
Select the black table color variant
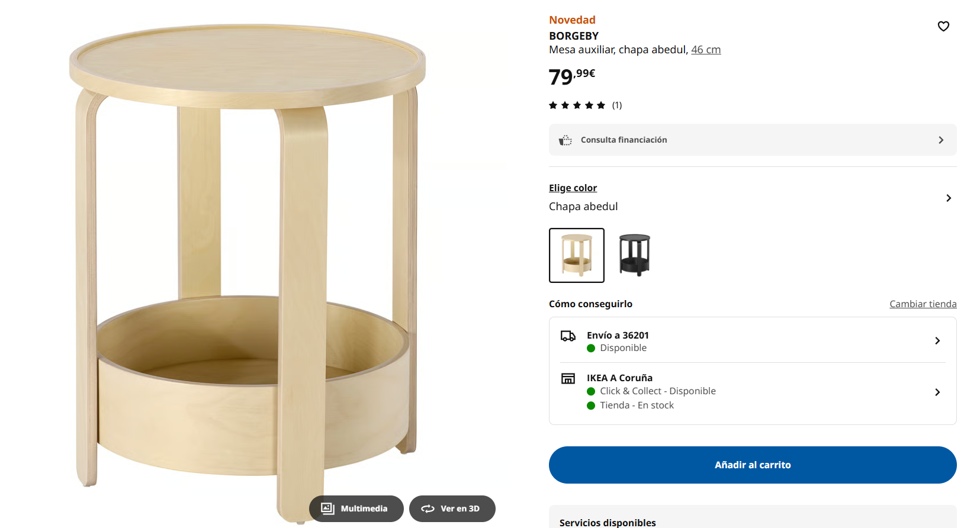point(634,255)
